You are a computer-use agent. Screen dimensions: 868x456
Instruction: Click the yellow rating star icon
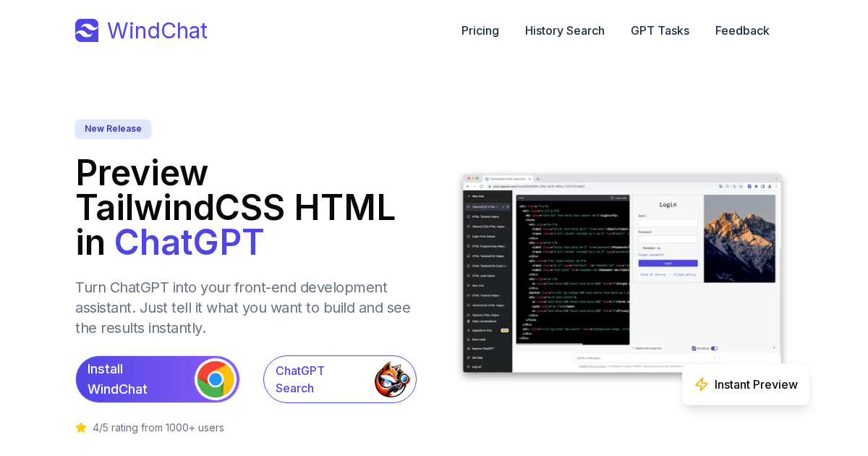81,428
